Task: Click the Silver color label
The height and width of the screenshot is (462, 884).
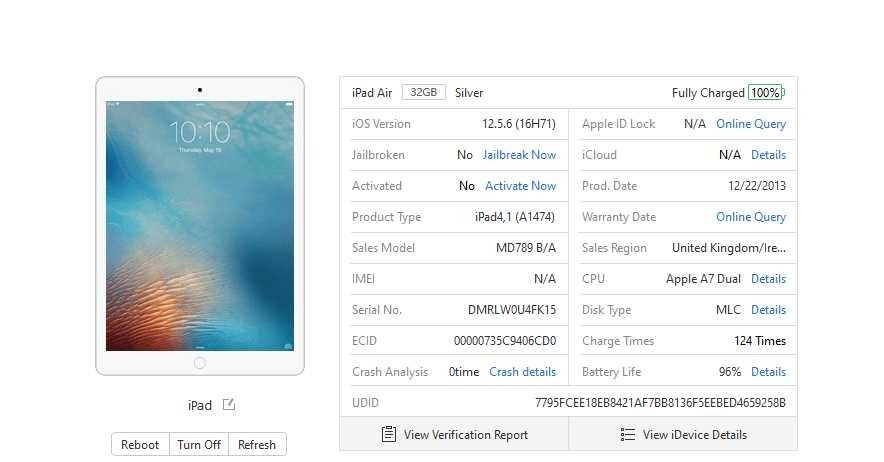Action: coord(469,93)
